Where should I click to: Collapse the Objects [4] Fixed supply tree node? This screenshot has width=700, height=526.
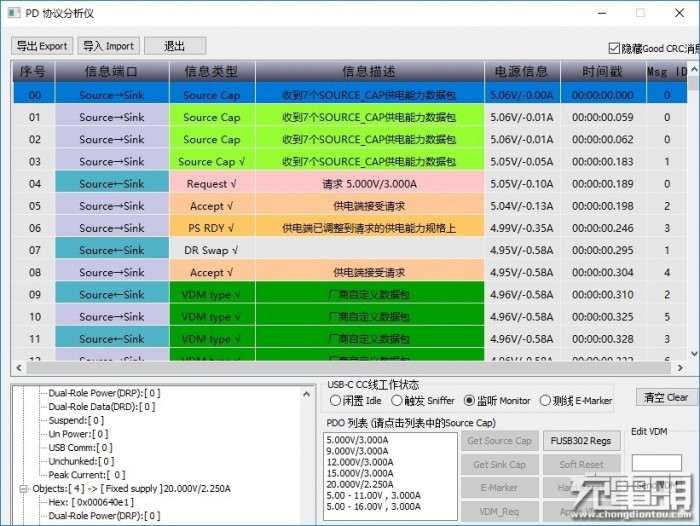click(x=22, y=489)
